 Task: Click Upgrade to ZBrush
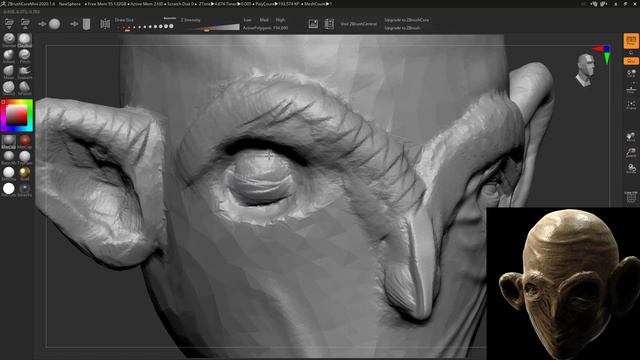(x=402, y=28)
